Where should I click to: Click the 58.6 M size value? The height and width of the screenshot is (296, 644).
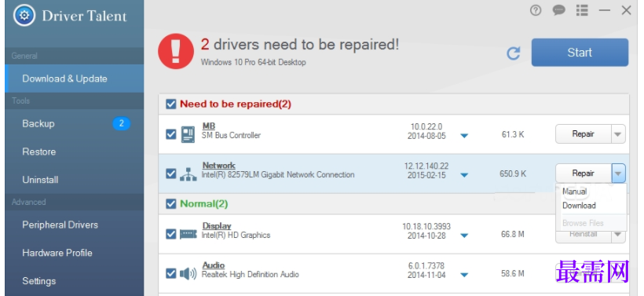coord(513,273)
